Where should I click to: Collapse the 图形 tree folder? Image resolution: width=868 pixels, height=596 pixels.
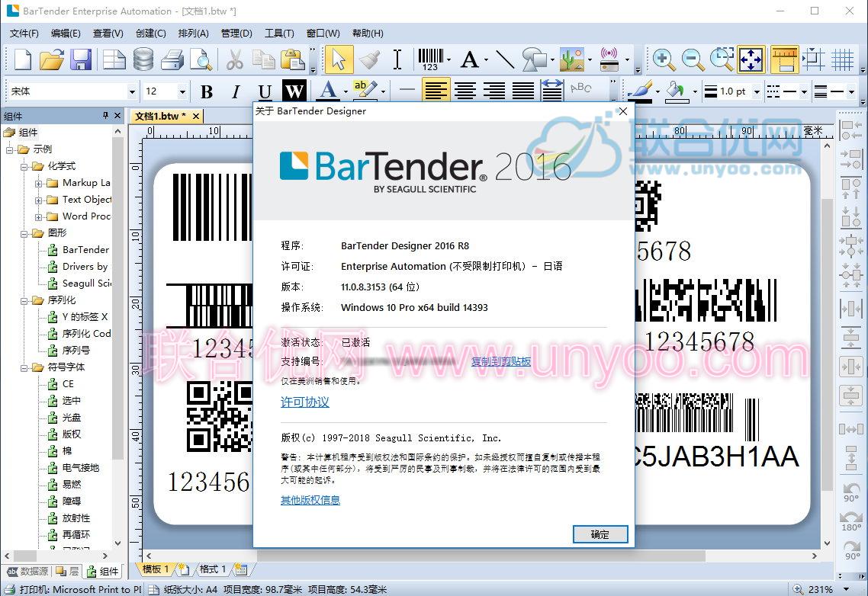(x=24, y=233)
